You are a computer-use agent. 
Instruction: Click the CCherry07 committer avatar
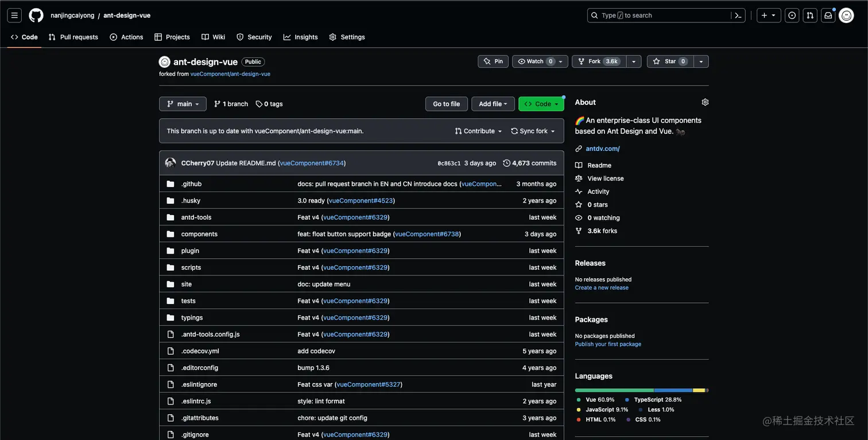coord(170,163)
